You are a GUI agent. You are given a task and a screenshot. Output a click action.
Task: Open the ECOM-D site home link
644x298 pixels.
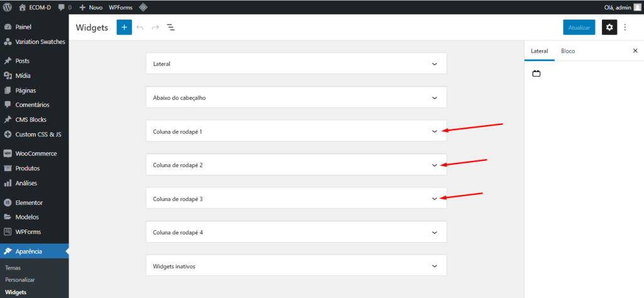pyautogui.click(x=35, y=7)
